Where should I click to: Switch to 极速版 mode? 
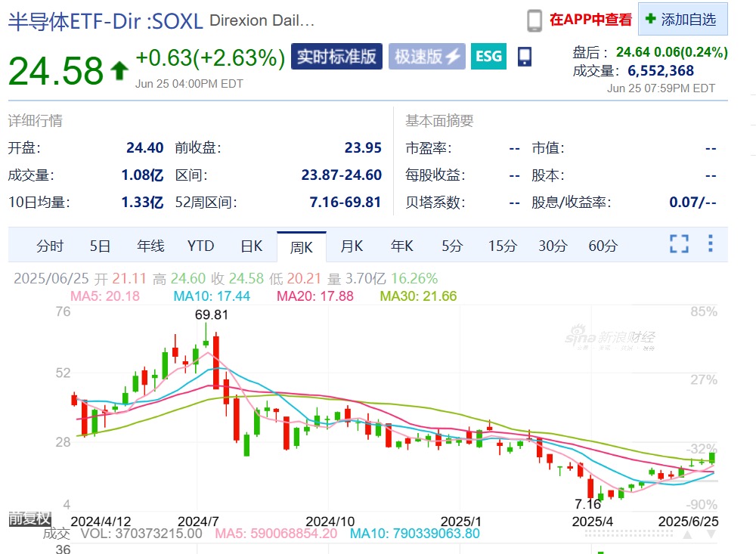[x=426, y=57]
